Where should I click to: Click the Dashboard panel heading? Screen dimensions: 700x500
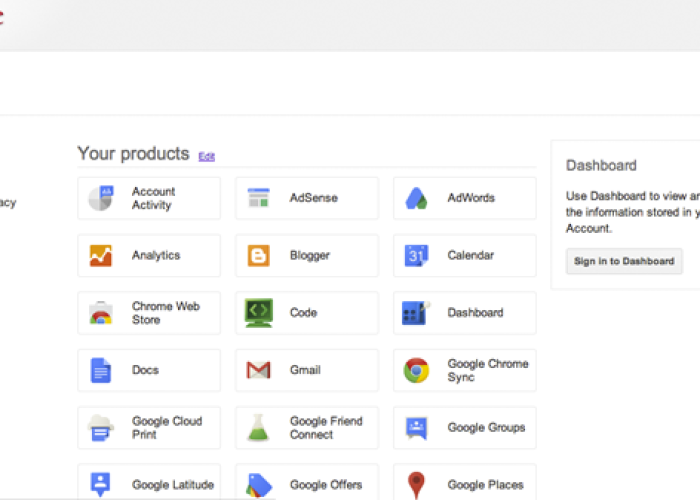601,166
